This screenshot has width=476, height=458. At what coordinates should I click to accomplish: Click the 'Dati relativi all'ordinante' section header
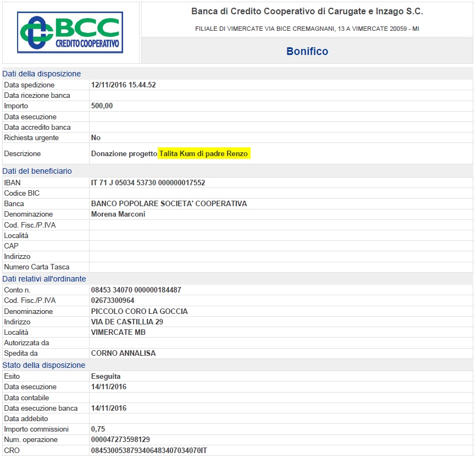(x=45, y=279)
